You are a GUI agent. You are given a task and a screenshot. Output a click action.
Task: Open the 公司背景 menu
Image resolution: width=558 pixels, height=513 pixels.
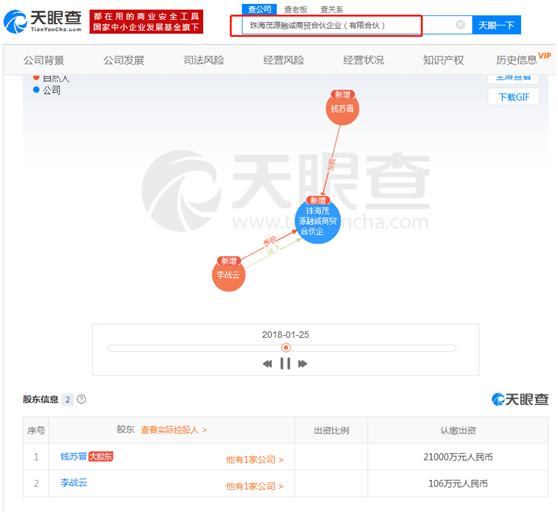[x=44, y=60]
